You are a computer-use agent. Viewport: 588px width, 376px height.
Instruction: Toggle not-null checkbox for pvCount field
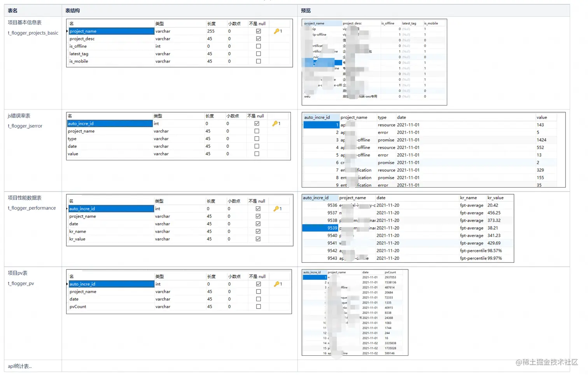258,307
